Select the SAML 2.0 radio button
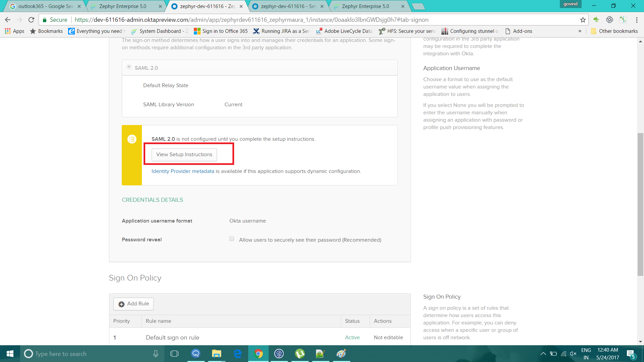This screenshot has width=644, height=362. pyautogui.click(x=129, y=67)
